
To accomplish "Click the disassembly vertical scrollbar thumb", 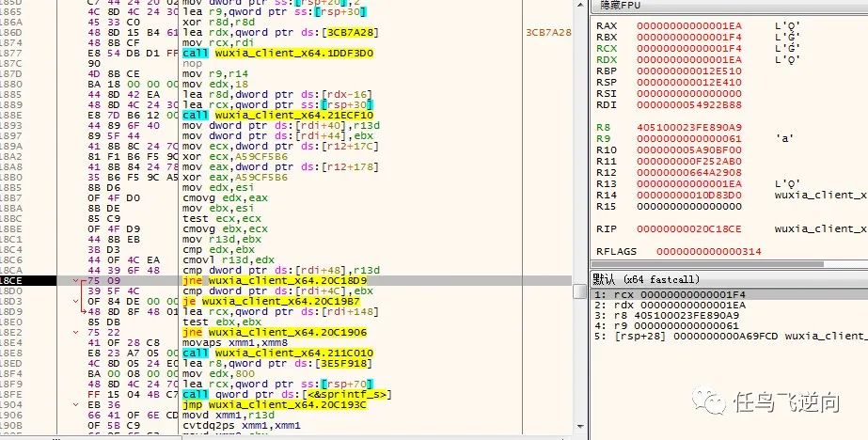I will pos(580,291).
